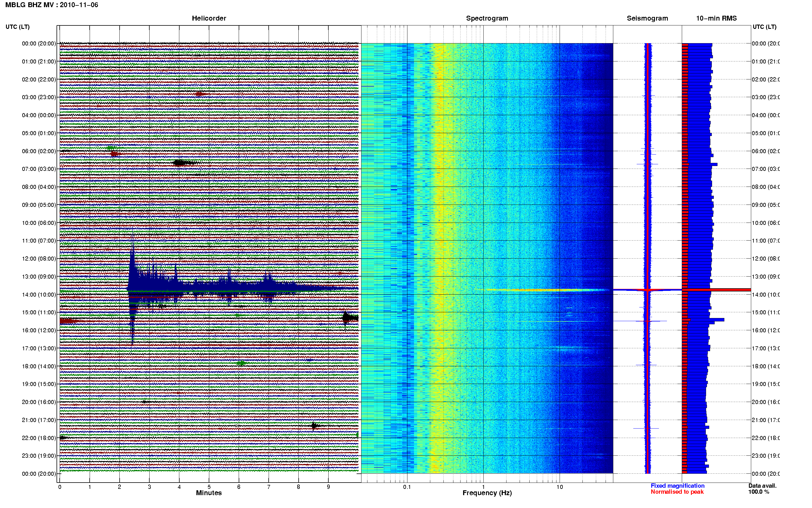This screenshot has width=812, height=508.
Task: Click the Frequency (Hz) axis label
Action: [487, 493]
